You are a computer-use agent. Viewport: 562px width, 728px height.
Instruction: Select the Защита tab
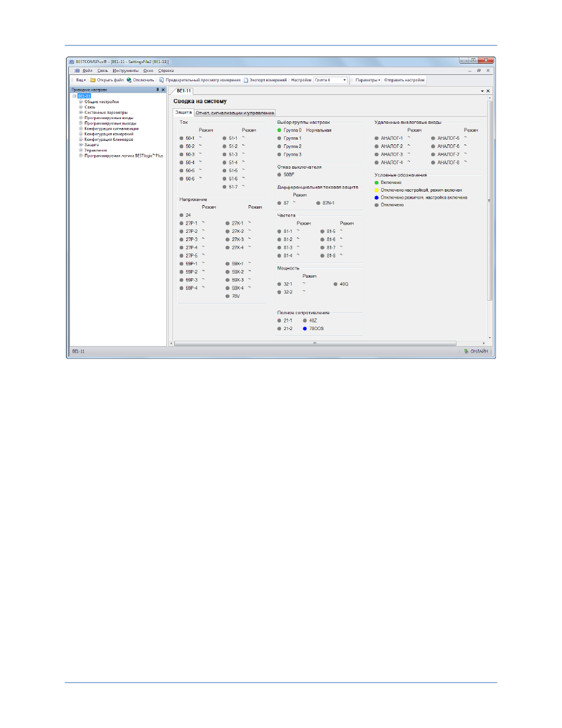(183, 112)
